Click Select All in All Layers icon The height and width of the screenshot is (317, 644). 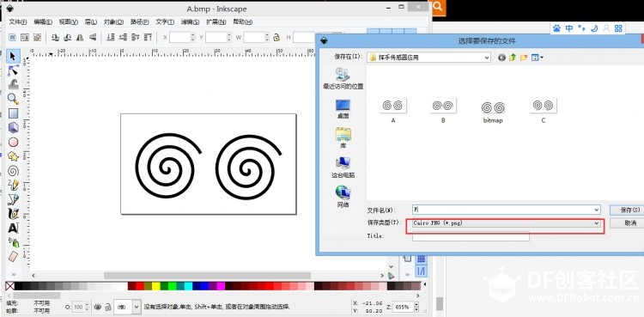coord(25,38)
